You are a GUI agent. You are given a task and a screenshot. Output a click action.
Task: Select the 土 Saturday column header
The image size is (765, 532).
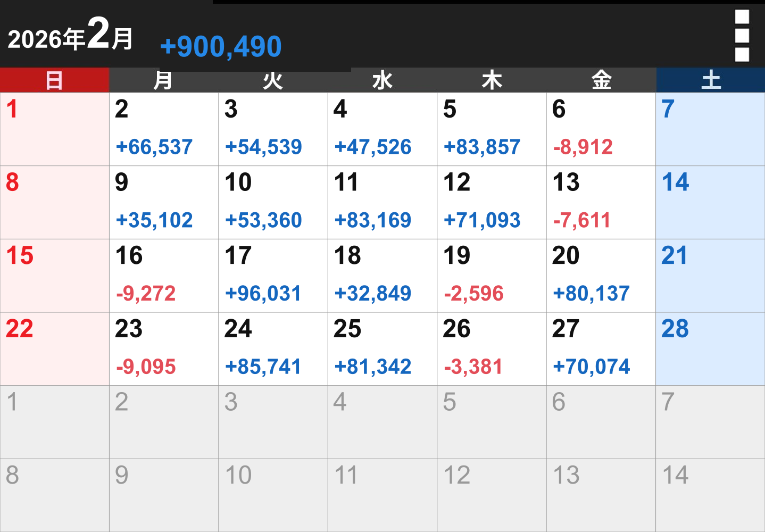(711, 80)
